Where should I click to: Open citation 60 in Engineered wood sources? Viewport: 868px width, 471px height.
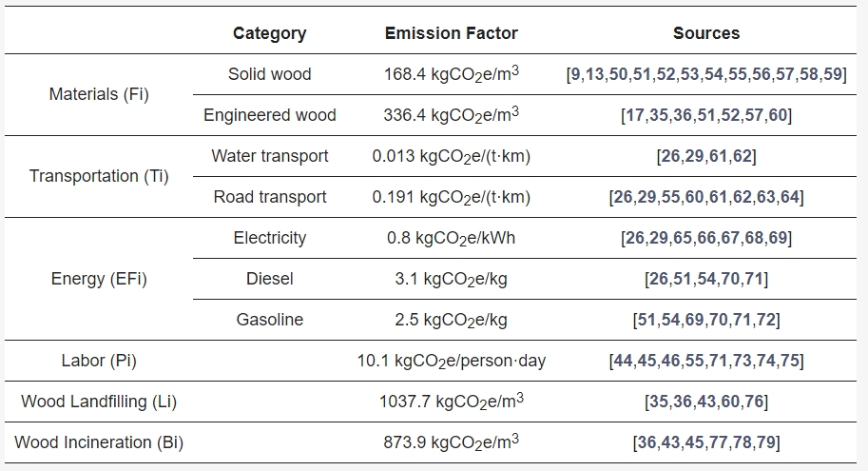778,115
